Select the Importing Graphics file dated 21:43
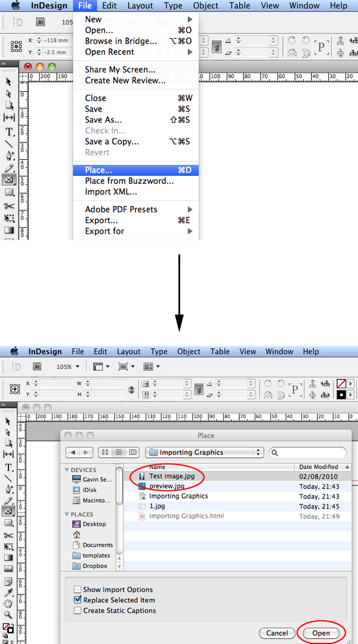This screenshot has width=358, height=644. [237, 496]
